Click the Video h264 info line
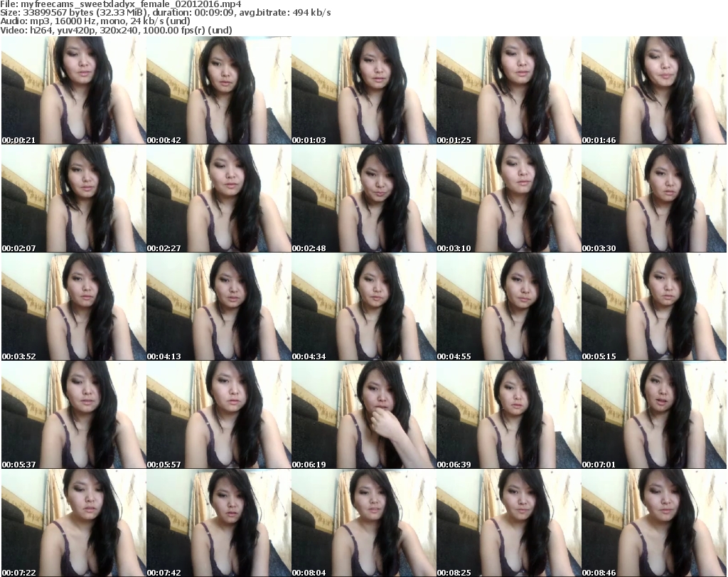The image size is (728, 577). (x=116, y=31)
